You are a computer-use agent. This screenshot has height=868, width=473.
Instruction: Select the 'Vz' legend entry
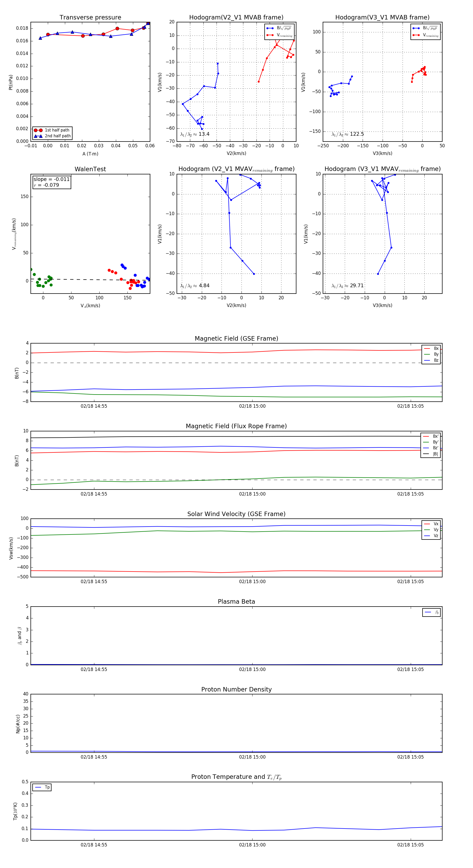[431, 536]
